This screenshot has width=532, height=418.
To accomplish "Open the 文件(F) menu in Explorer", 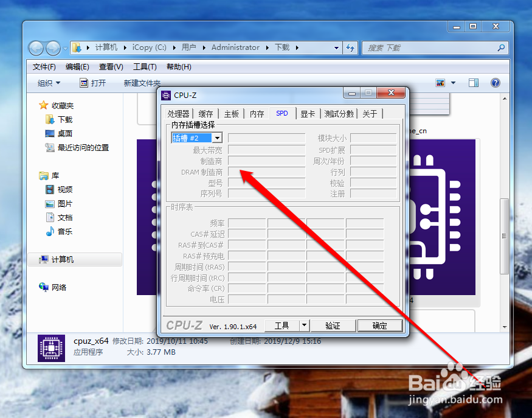I will tap(44, 67).
